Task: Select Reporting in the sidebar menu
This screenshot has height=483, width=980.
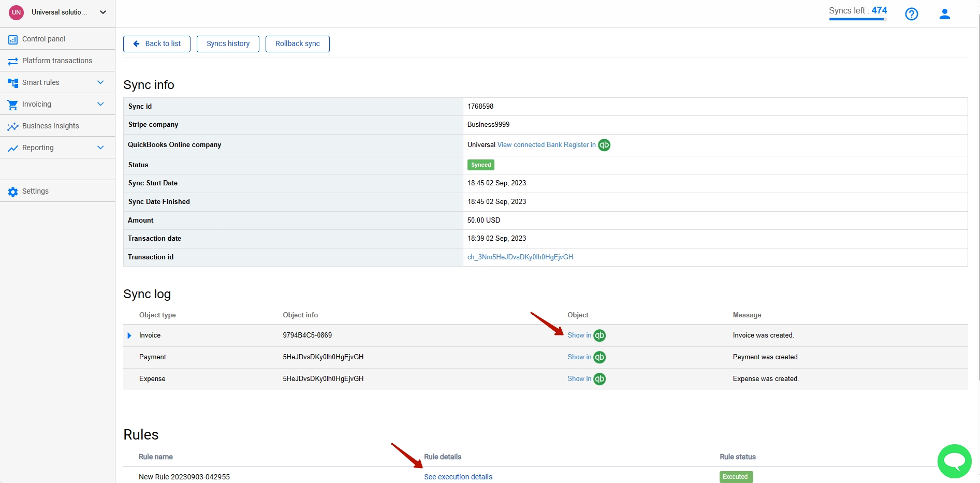Action: click(x=37, y=148)
